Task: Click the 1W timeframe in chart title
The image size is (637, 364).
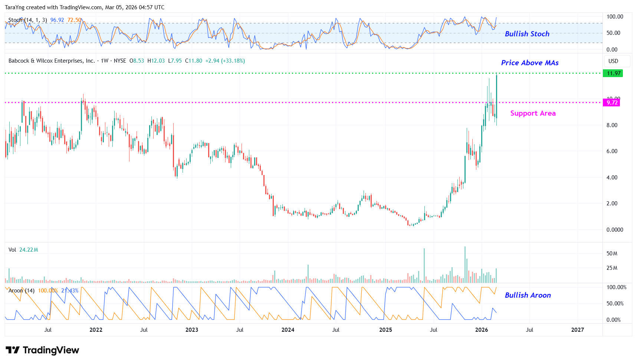Action: point(105,61)
